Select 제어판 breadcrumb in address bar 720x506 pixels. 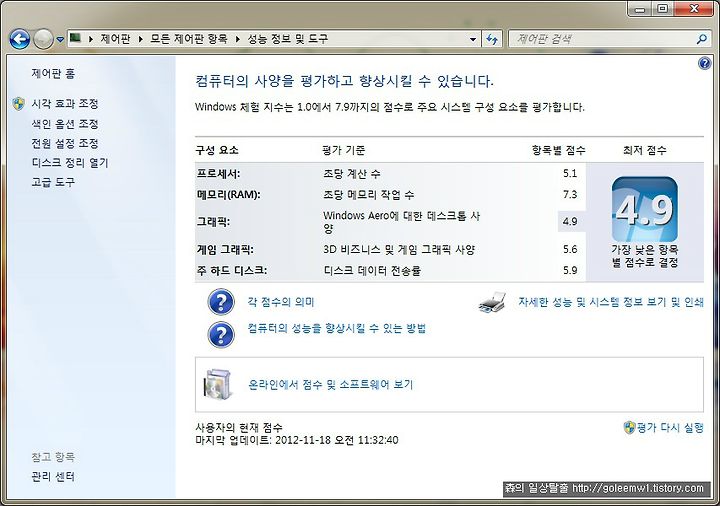115,39
